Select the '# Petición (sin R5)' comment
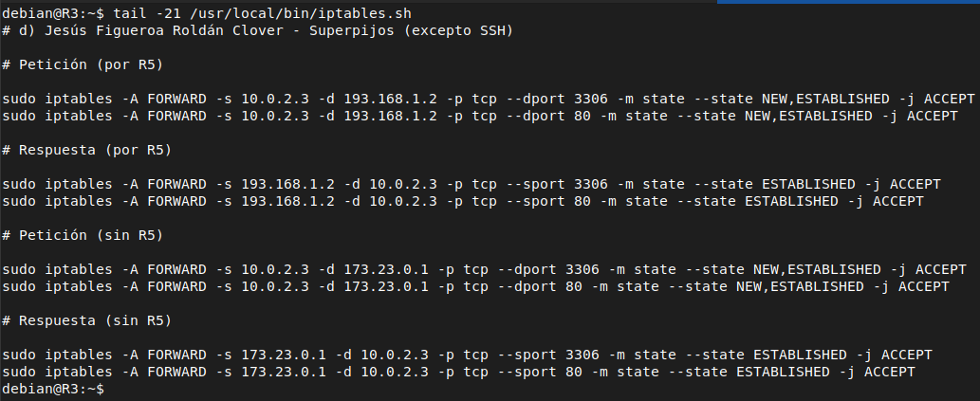 (83, 235)
